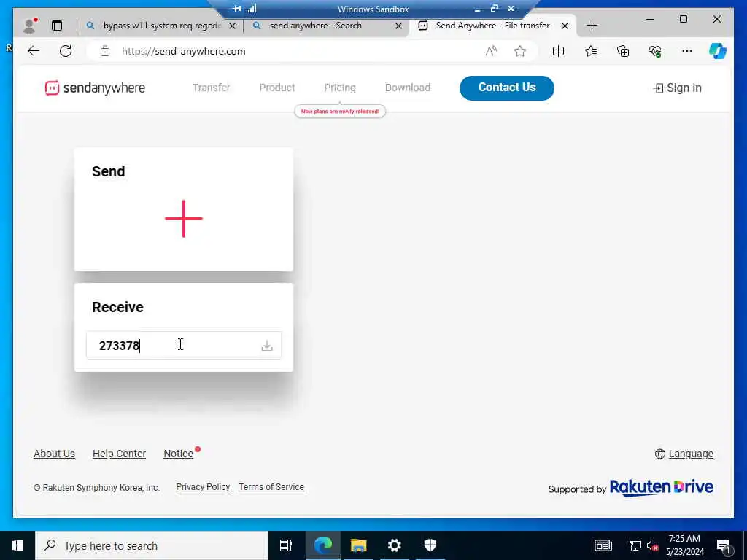Open the Product menu
Viewport: 747px width, 560px height.
point(276,87)
